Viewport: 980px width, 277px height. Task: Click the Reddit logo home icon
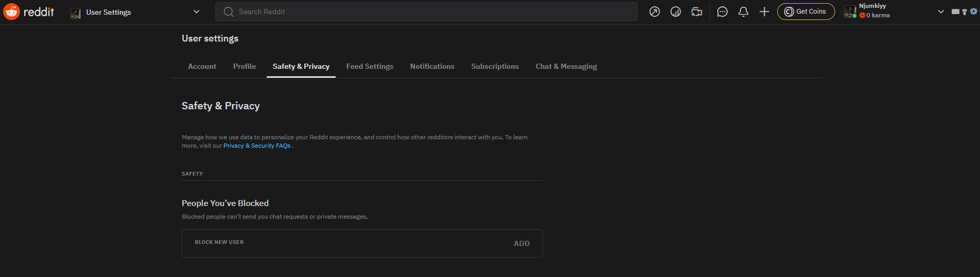point(12,12)
